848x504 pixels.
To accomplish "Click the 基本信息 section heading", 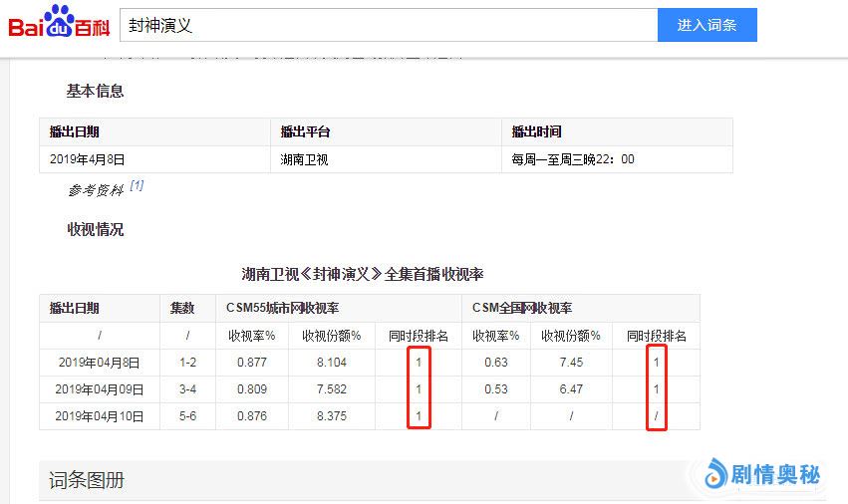I will 95,91.
